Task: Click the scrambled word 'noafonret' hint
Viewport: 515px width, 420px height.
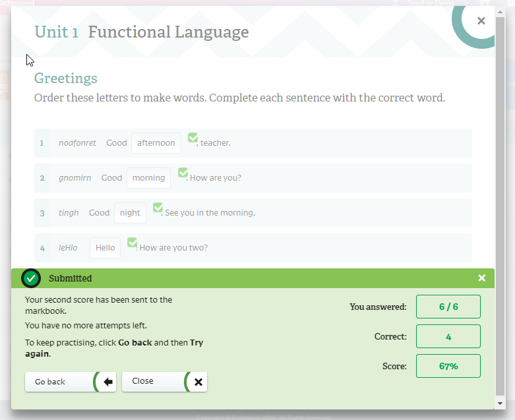Action: pyautogui.click(x=77, y=143)
